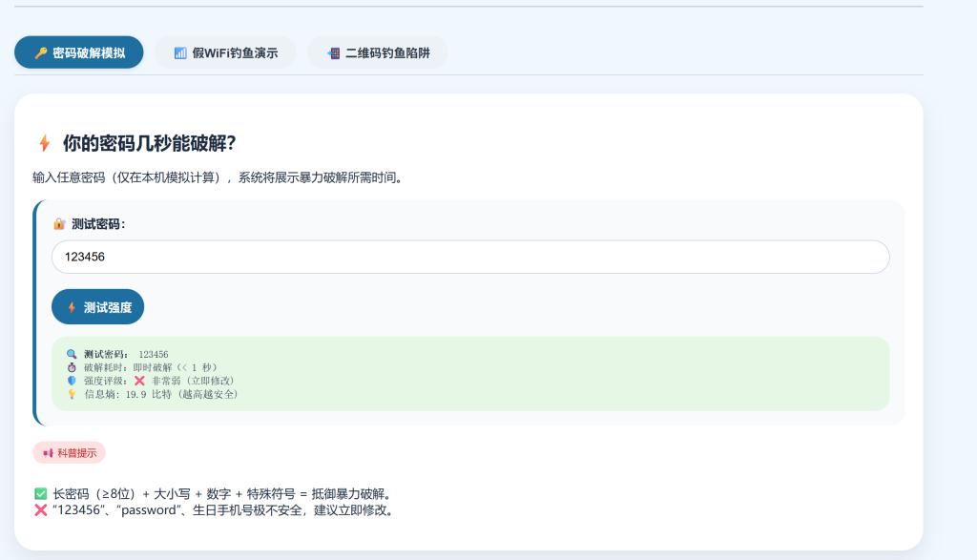The width and height of the screenshot is (977, 560).
Task: Select the 密码破解模拟 tab
Action: click(x=79, y=53)
